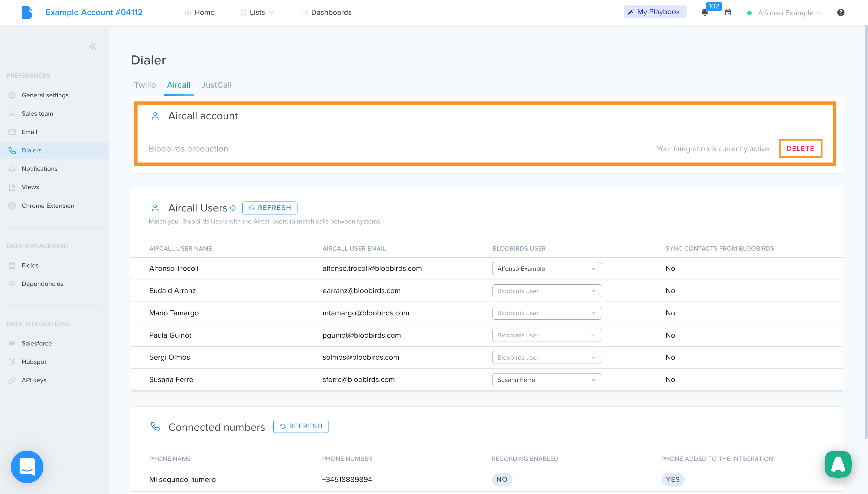Open notifications bell icon

tap(705, 13)
